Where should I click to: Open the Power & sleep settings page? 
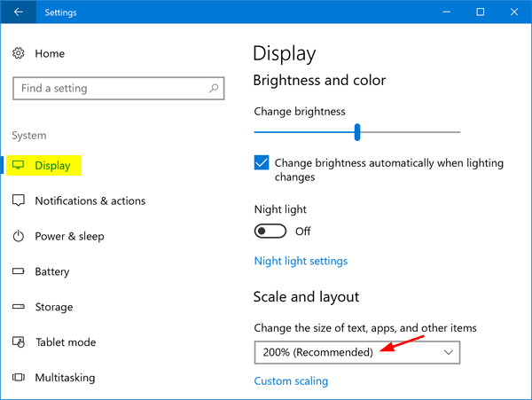[69, 237]
